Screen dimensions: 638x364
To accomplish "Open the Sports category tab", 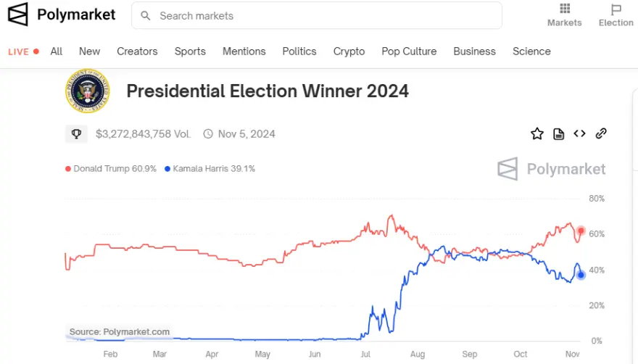I will (190, 51).
